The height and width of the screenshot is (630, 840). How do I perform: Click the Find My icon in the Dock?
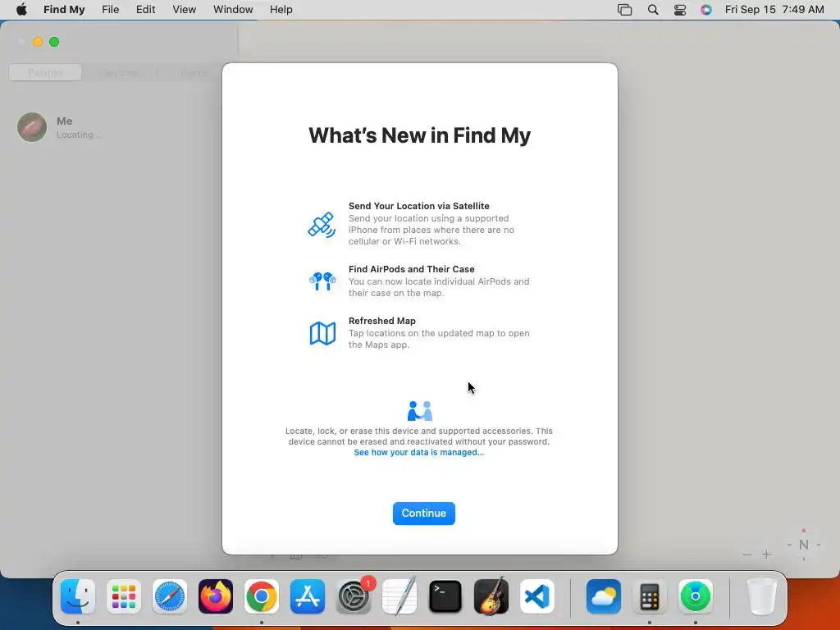[696, 596]
